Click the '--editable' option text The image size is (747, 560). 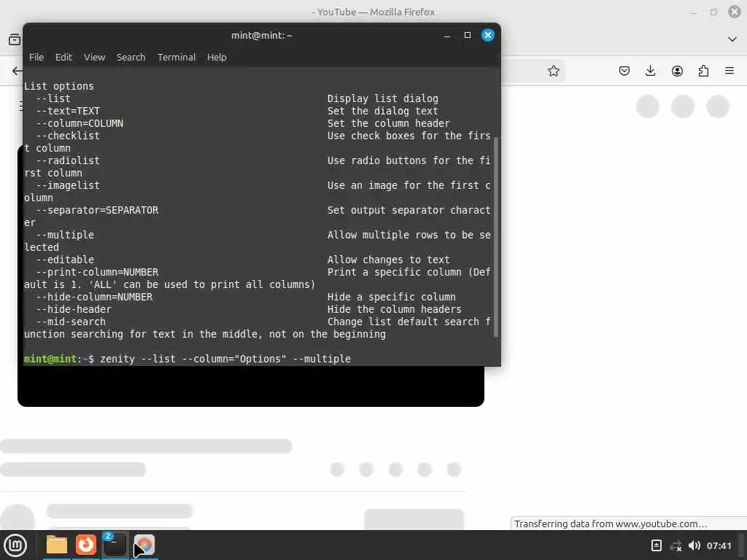point(65,260)
